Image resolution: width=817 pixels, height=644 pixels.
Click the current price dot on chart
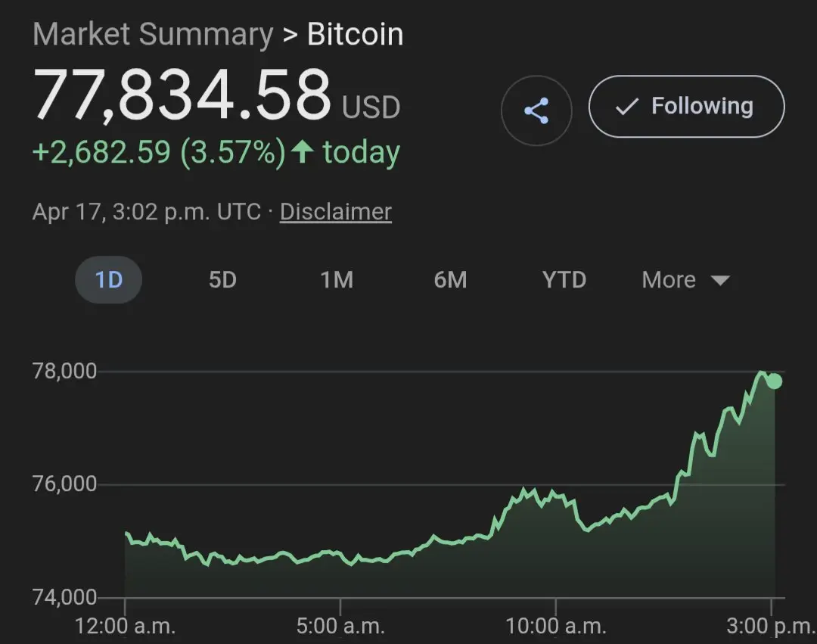click(774, 381)
